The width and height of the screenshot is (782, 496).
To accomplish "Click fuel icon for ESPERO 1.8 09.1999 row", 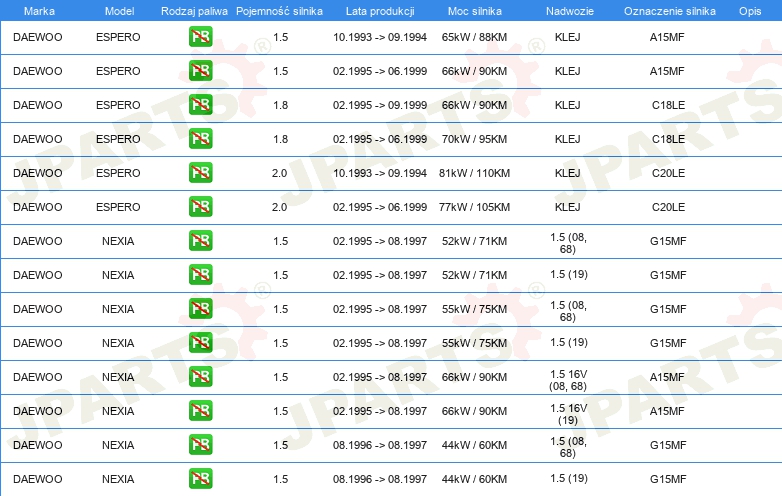I will tap(200, 105).
